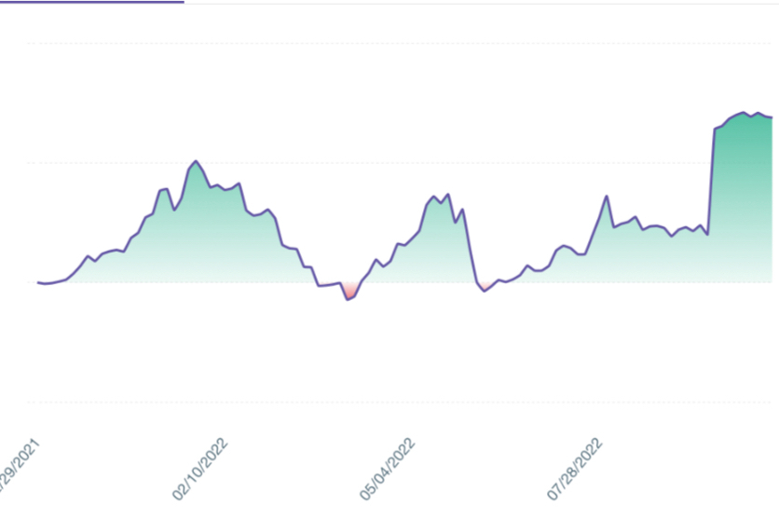Click the second smaller red dip below baseline
The image size is (779, 532).
tap(485, 291)
